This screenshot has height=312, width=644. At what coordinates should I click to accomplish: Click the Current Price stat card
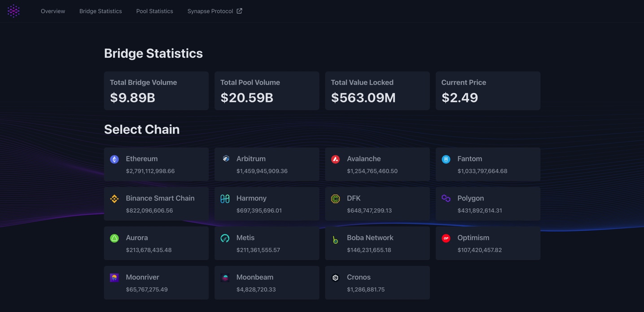coord(488,91)
